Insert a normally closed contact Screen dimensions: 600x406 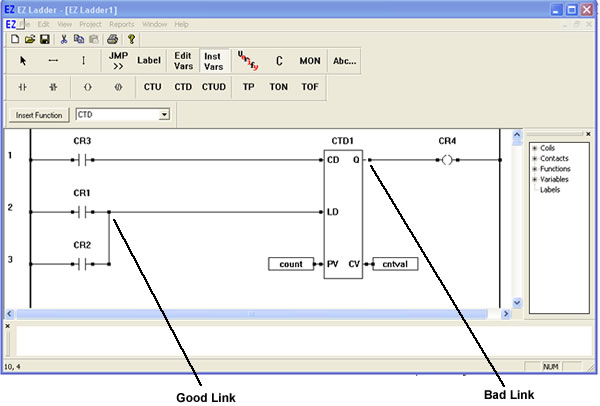click(x=53, y=87)
